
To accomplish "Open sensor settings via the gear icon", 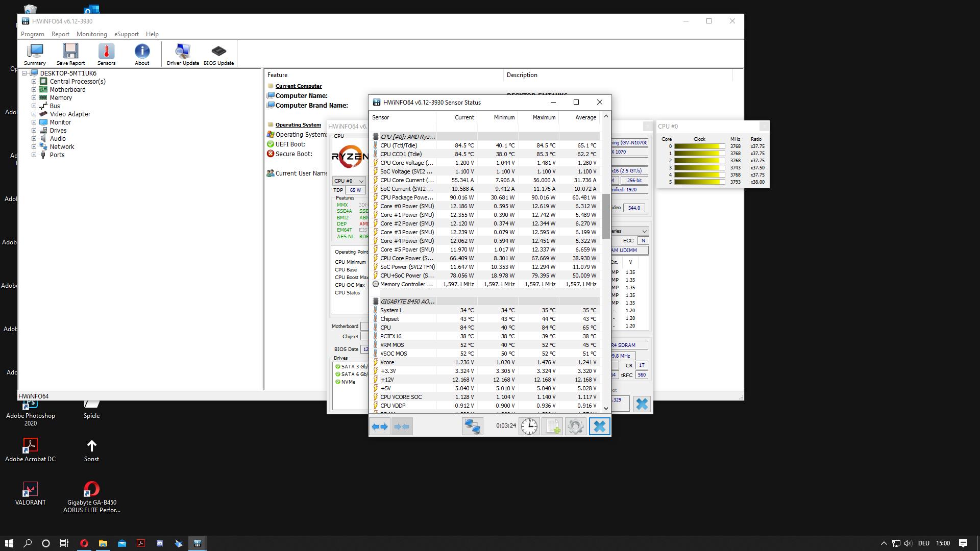I will (576, 426).
